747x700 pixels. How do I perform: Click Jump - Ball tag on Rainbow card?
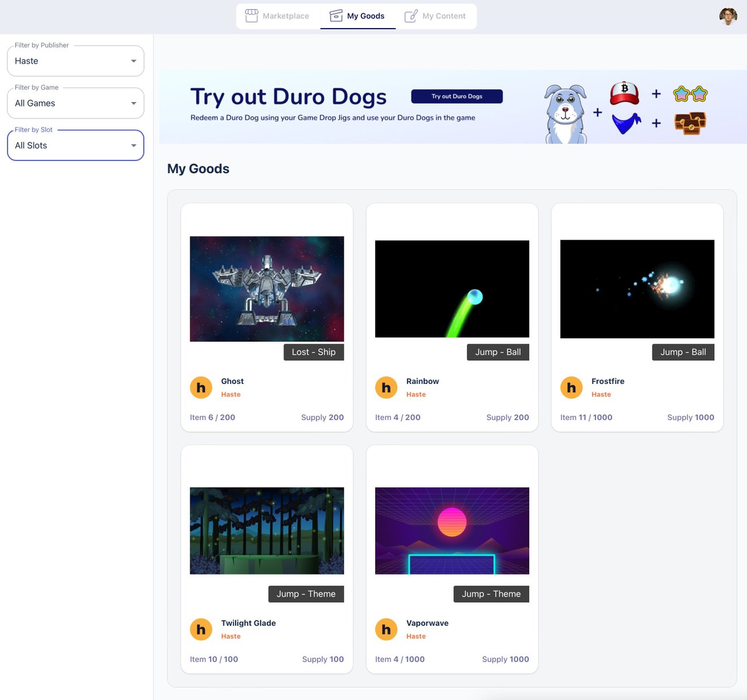[x=498, y=352]
